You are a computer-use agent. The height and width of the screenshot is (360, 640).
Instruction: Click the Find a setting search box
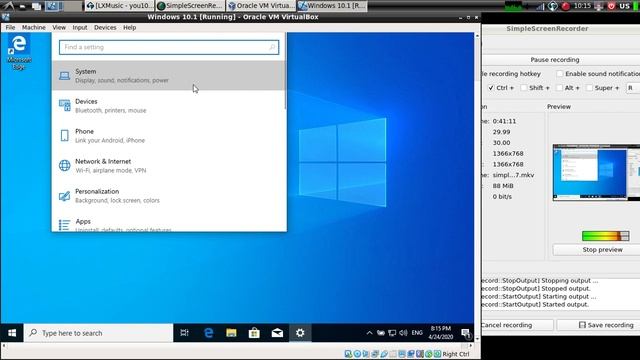(x=169, y=47)
